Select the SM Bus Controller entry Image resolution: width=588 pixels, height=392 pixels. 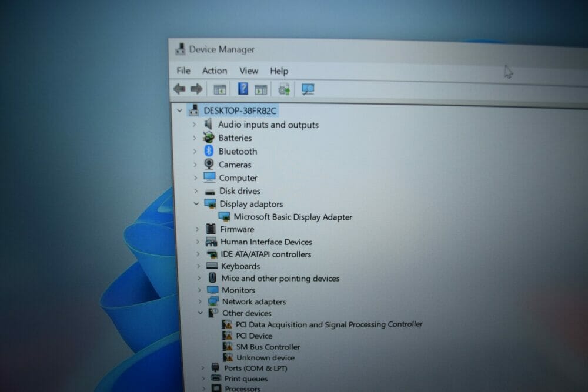[268, 347]
